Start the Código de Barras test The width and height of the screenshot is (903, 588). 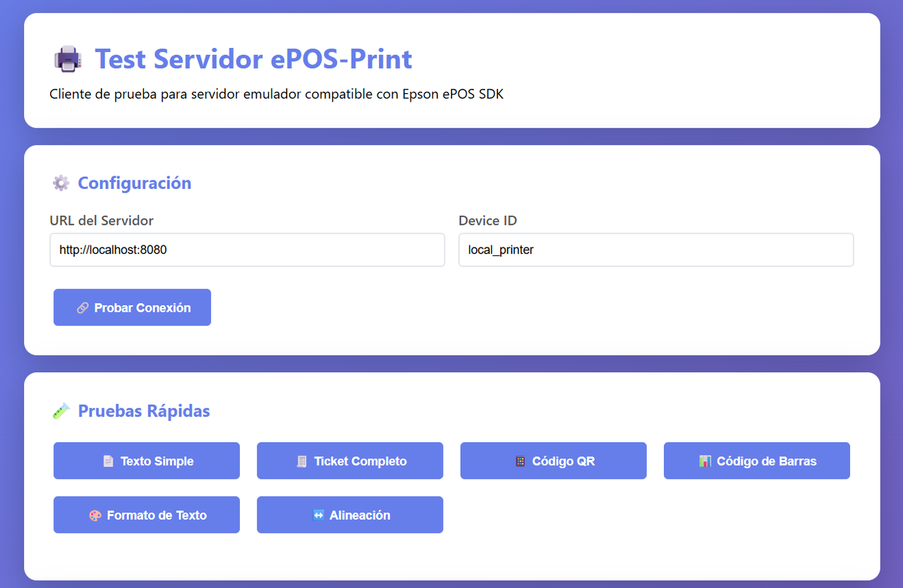tap(757, 461)
